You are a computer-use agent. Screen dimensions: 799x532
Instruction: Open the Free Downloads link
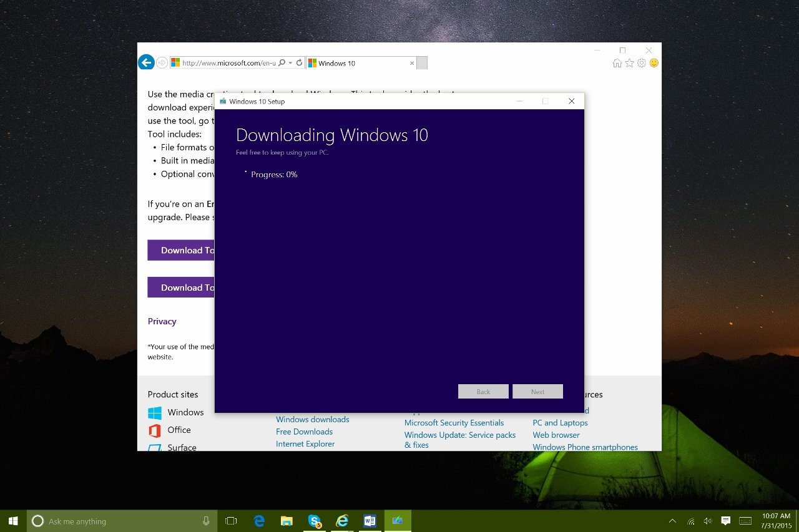tap(304, 432)
